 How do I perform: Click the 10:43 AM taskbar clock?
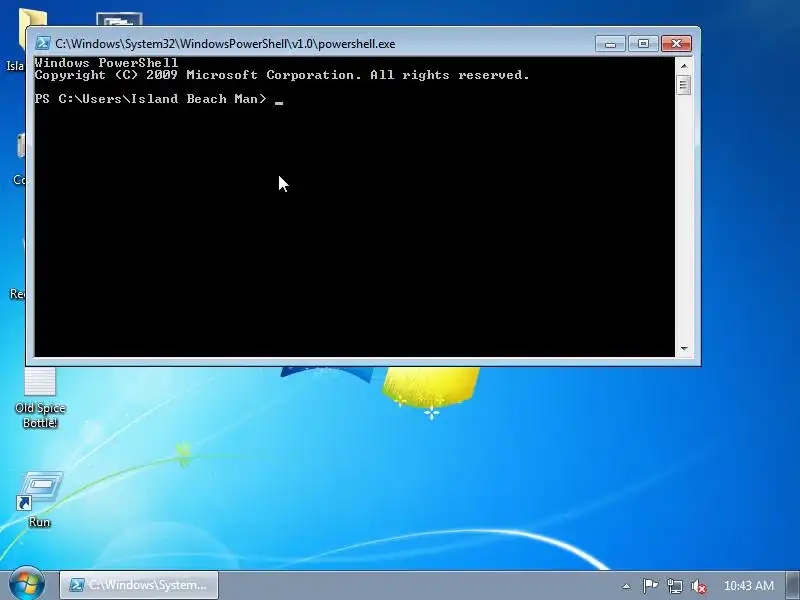748,586
